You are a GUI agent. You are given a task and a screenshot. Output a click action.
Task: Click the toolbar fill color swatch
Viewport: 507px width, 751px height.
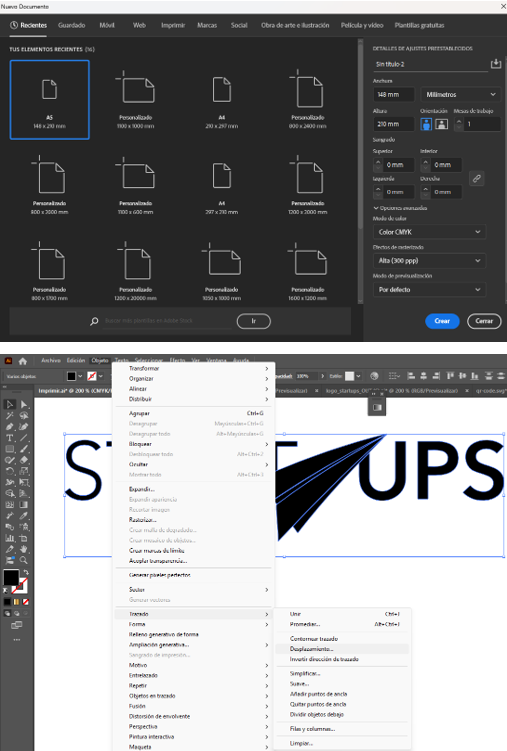click(11, 578)
